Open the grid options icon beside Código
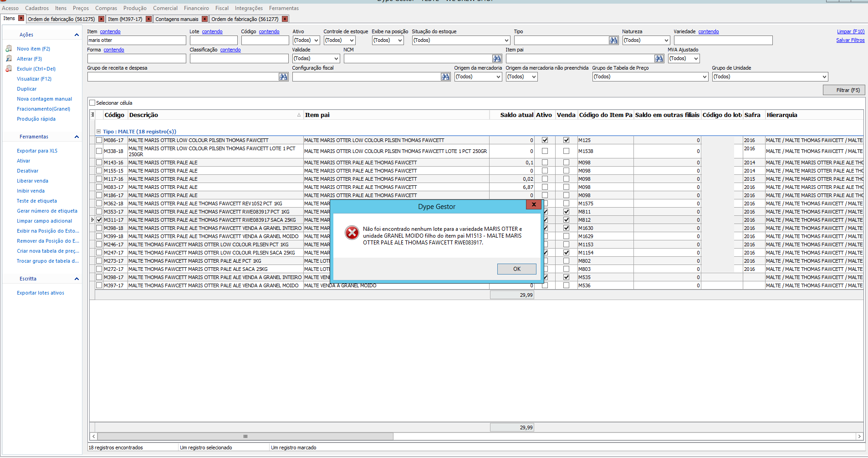 pyautogui.click(x=92, y=115)
